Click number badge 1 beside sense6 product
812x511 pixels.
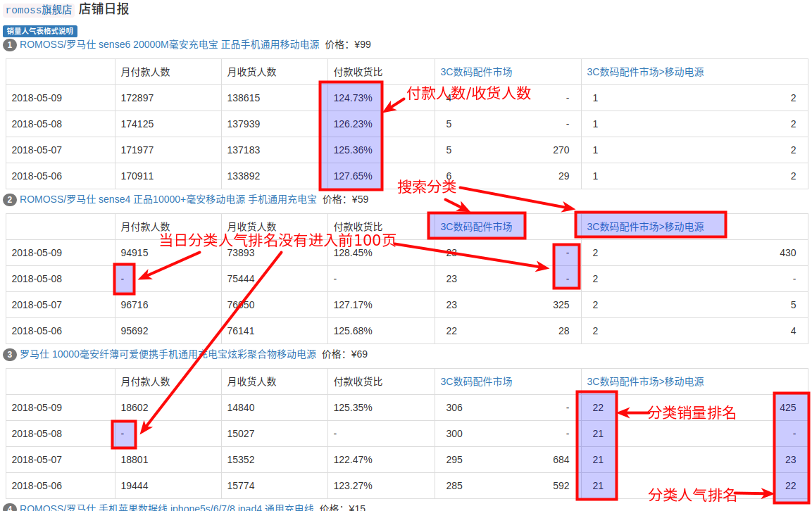tap(10, 45)
